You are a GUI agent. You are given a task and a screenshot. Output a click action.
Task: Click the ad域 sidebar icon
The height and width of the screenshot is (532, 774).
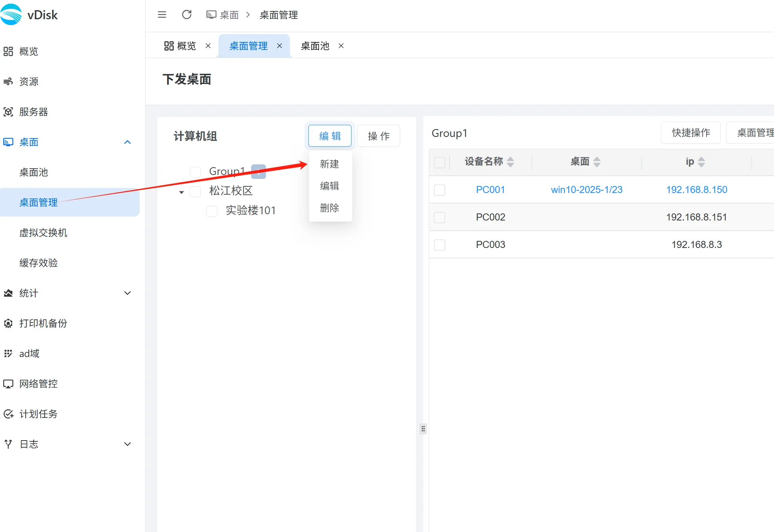tap(8, 353)
